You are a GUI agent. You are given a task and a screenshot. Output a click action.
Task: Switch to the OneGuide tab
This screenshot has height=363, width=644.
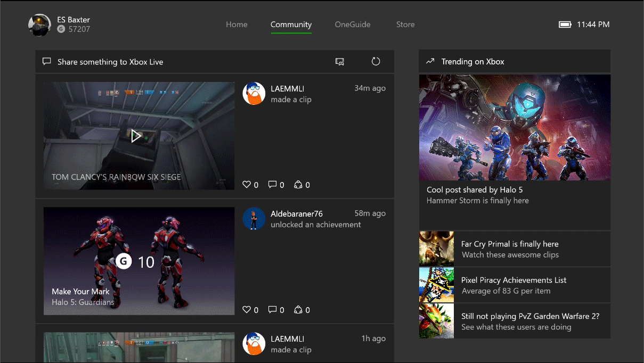[x=353, y=24]
